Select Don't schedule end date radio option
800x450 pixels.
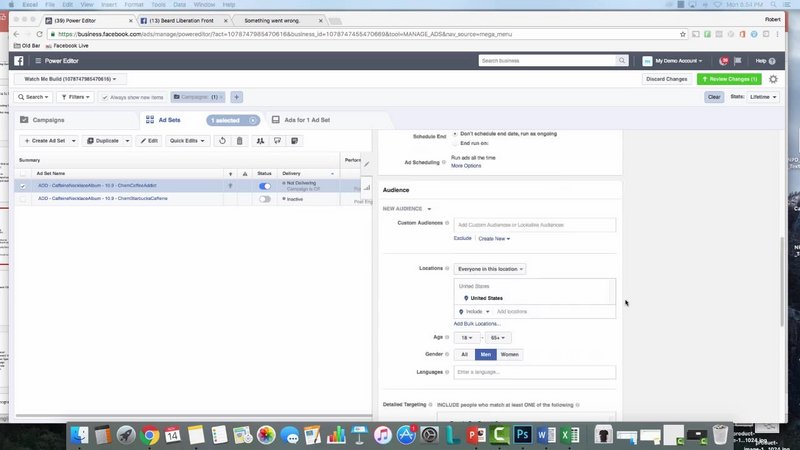point(455,134)
